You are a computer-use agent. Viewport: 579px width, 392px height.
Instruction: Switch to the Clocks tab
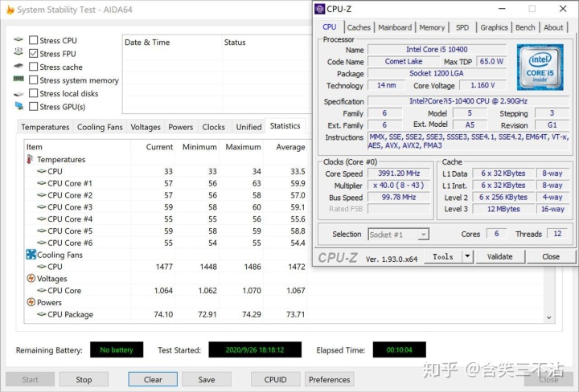[213, 127]
